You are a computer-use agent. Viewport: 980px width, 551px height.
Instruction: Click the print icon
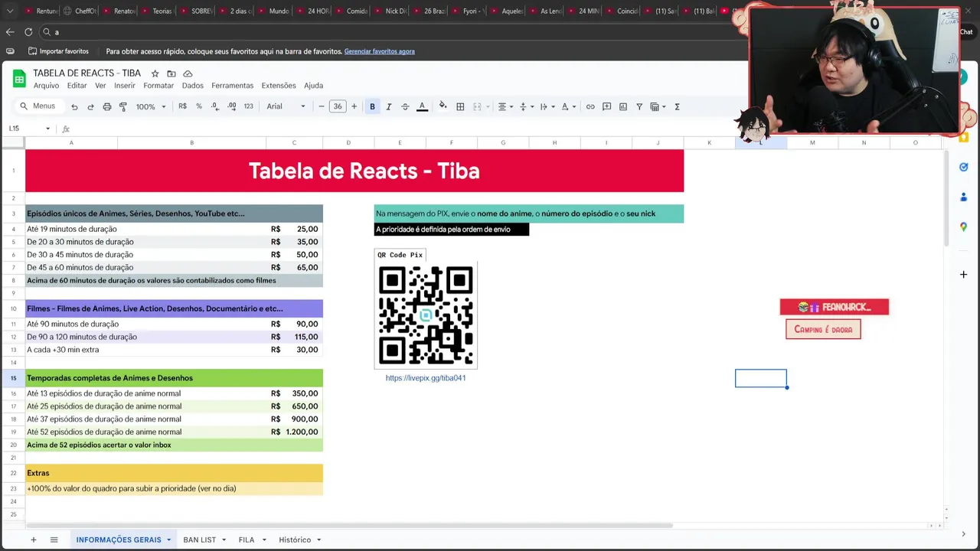click(x=107, y=106)
